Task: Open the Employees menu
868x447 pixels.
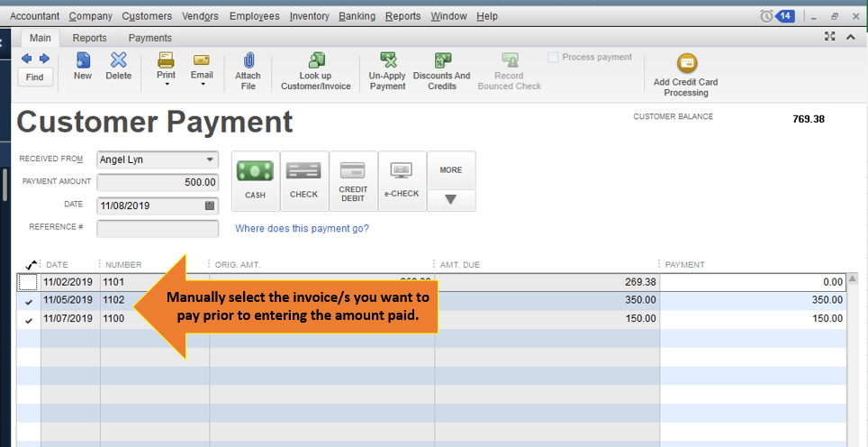Action: (255, 16)
